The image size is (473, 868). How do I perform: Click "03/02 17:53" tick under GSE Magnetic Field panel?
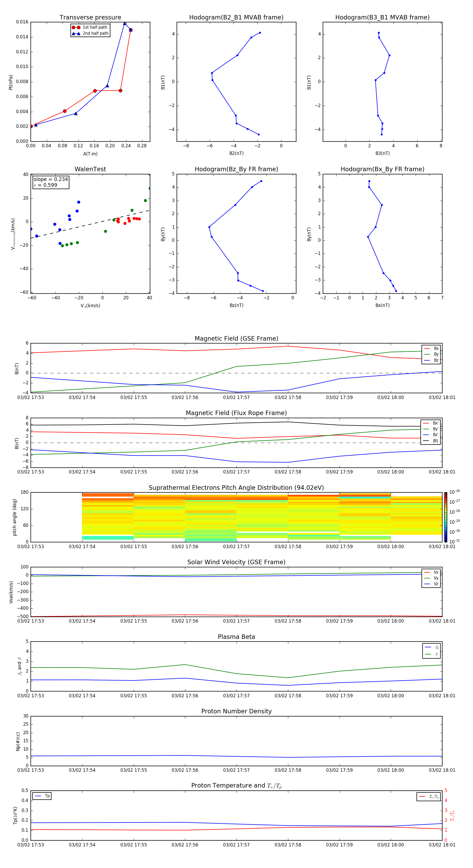[31, 398]
